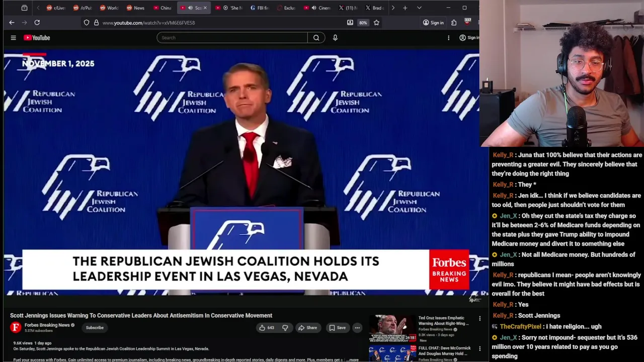Viewport: 644px width, 362px height.
Task: Open the Ted Cruz Issues Emphatic Warning title
Action: (x=443, y=321)
